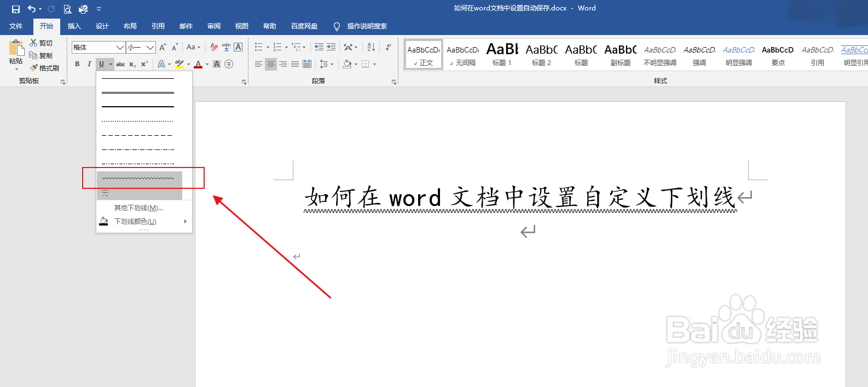868x387 pixels.
Task: Open the Paragraph (段落) dialog launcher
Action: pyautogui.click(x=394, y=82)
